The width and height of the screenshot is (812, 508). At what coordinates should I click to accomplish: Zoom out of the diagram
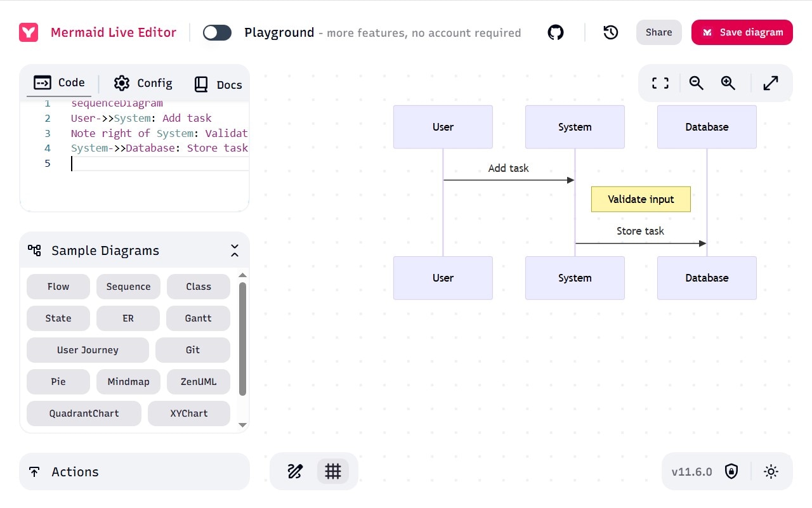point(697,83)
